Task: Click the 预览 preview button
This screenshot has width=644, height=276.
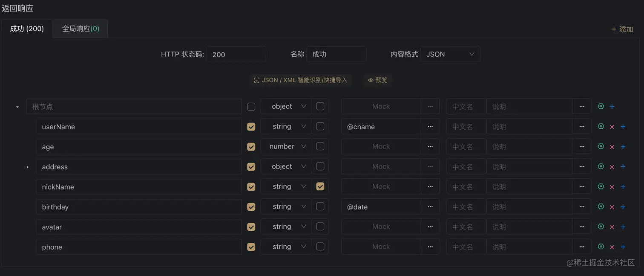Action: click(x=378, y=80)
